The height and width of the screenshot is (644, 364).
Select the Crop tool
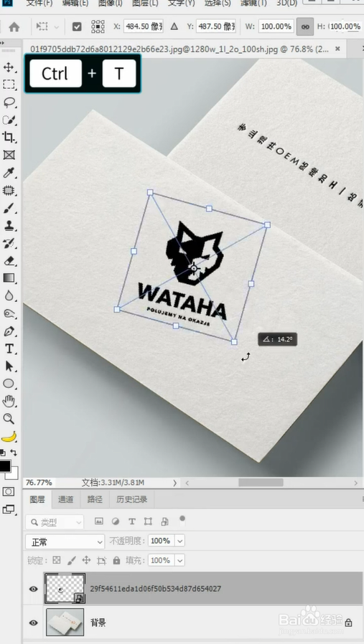[9, 137]
